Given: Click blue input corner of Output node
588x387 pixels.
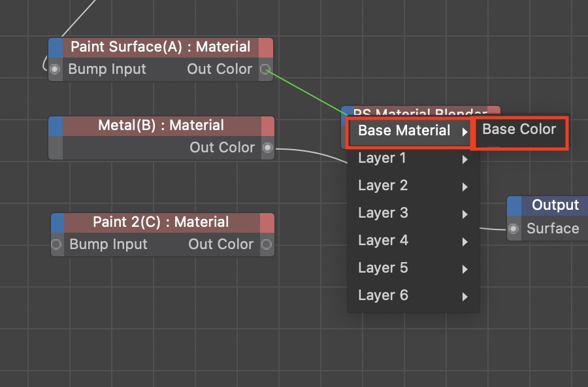Looking at the screenshot, I should pyautogui.click(x=515, y=205).
